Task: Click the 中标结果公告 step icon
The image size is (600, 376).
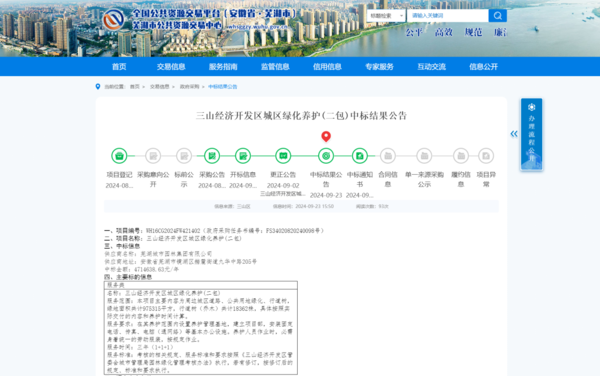Action: (x=326, y=156)
